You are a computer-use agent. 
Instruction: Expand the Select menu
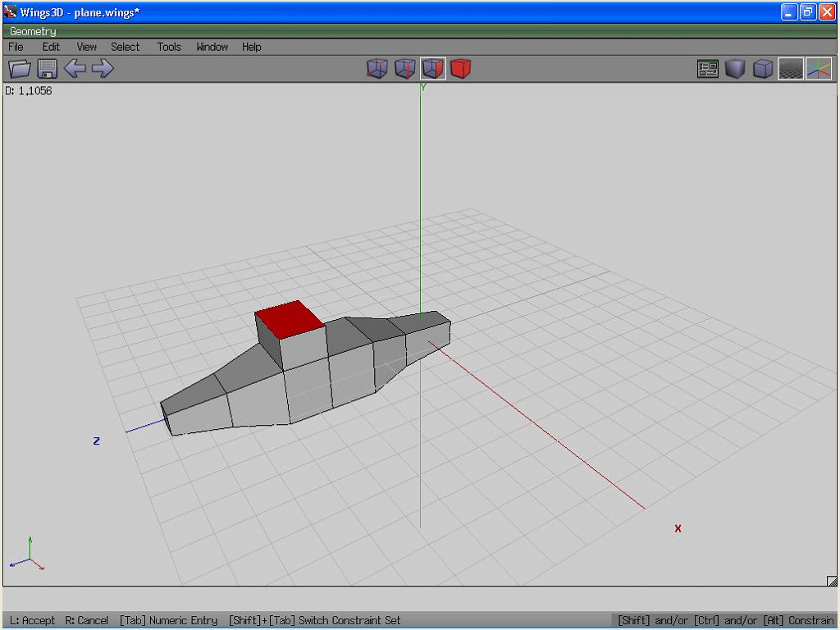126,47
